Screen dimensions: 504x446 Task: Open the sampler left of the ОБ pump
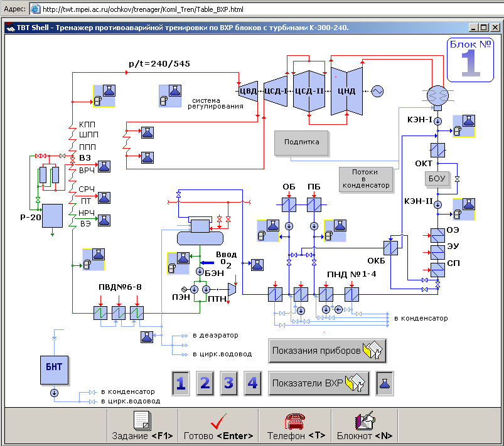pos(268,231)
